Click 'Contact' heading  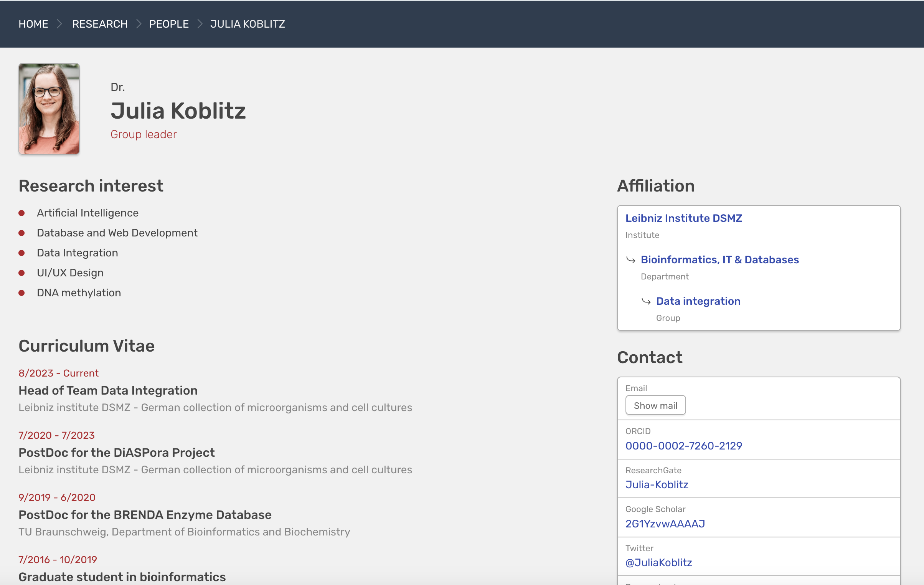(650, 357)
